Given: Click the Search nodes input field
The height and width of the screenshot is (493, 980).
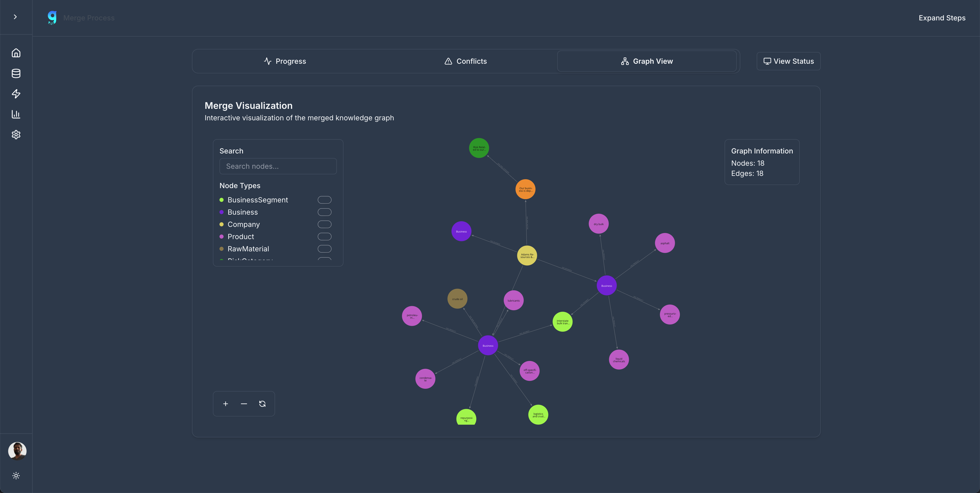Looking at the screenshot, I should (278, 166).
